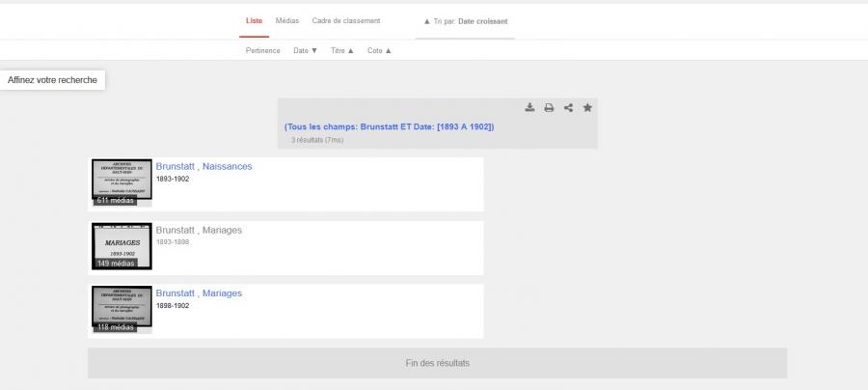
Task: Open Brunstatt, Naissances 1893-1902 record
Action: click(203, 166)
